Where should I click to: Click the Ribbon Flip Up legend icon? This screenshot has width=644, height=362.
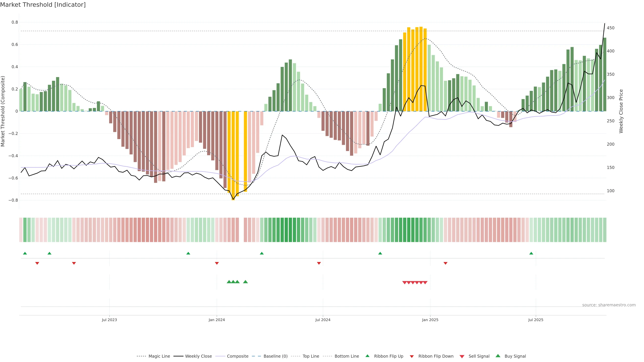pos(367,356)
